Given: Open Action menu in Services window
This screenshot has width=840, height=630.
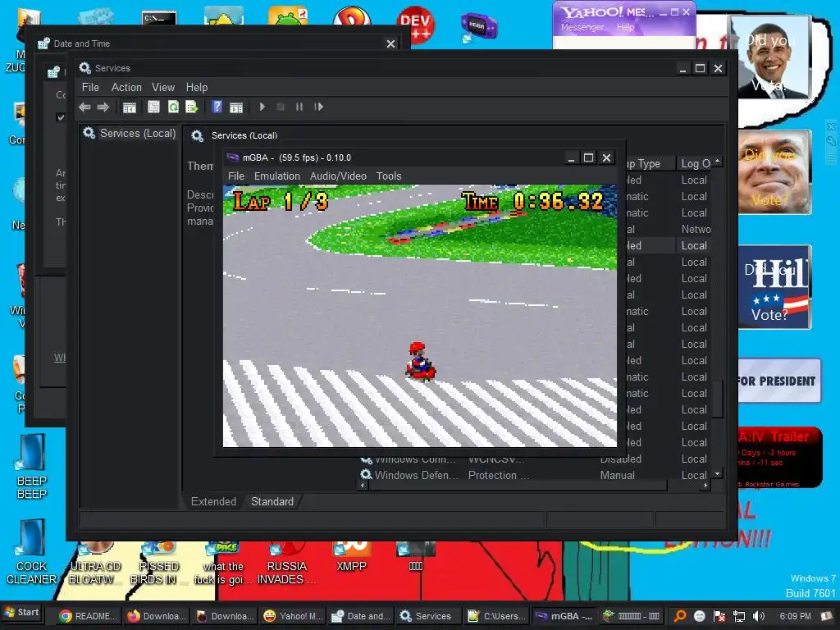Looking at the screenshot, I should pyautogui.click(x=126, y=87).
